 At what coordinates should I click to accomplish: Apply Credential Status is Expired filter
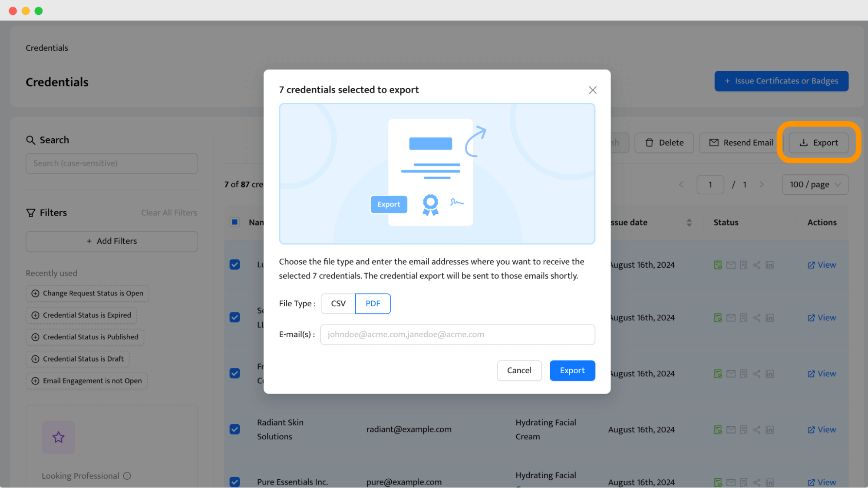pos(81,315)
